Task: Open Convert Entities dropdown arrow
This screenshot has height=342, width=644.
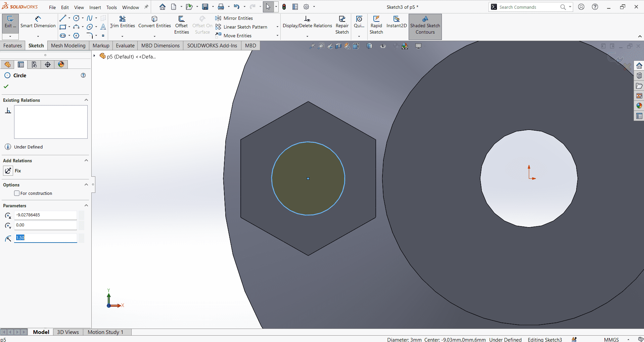Action: (x=154, y=36)
